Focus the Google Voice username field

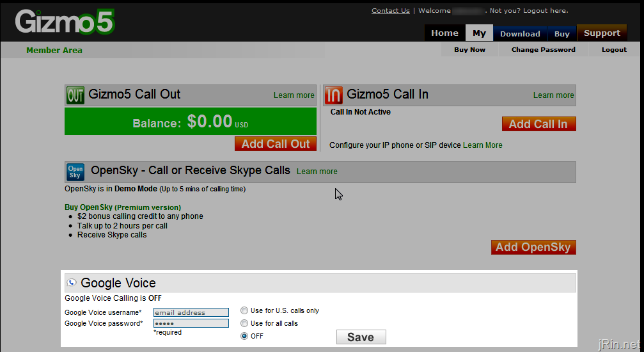(x=191, y=312)
